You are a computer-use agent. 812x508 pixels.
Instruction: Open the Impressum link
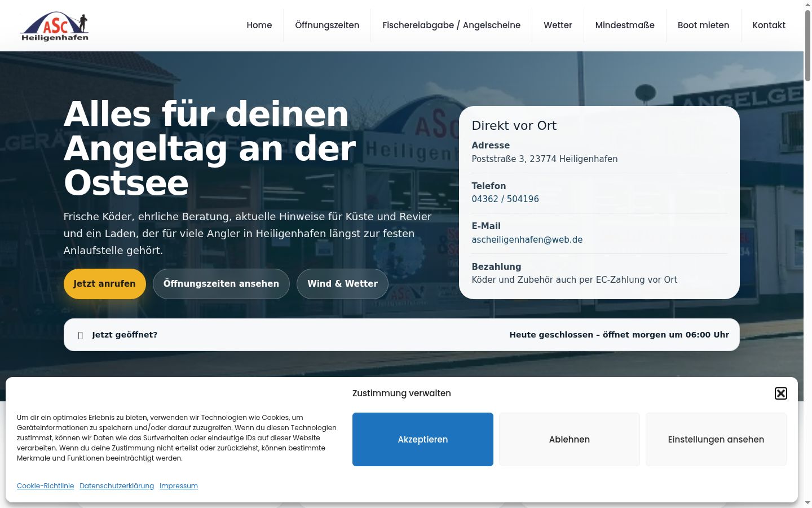tap(179, 486)
